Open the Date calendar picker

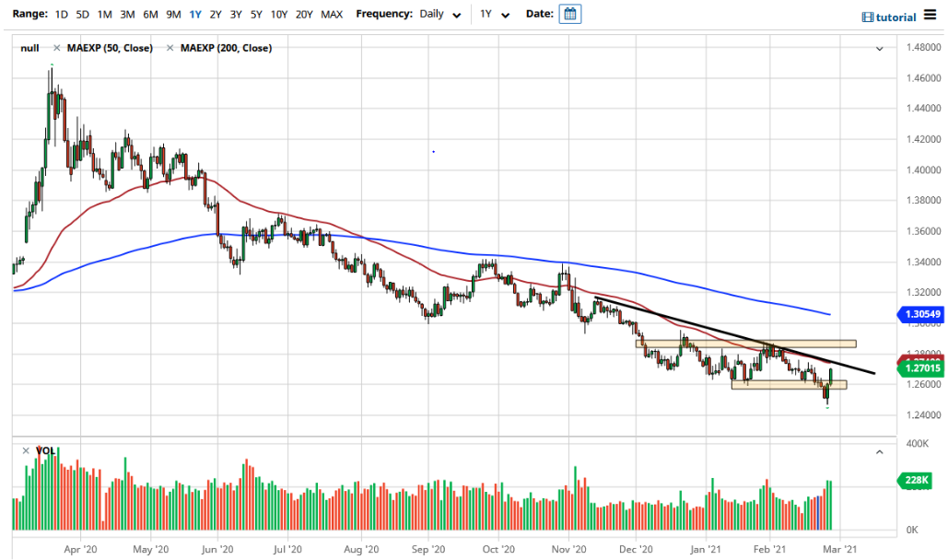click(x=570, y=14)
